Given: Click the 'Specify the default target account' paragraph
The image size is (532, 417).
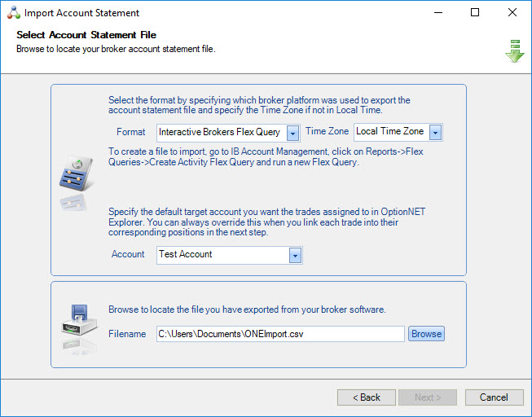Looking at the screenshot, I should click(266, 222).
